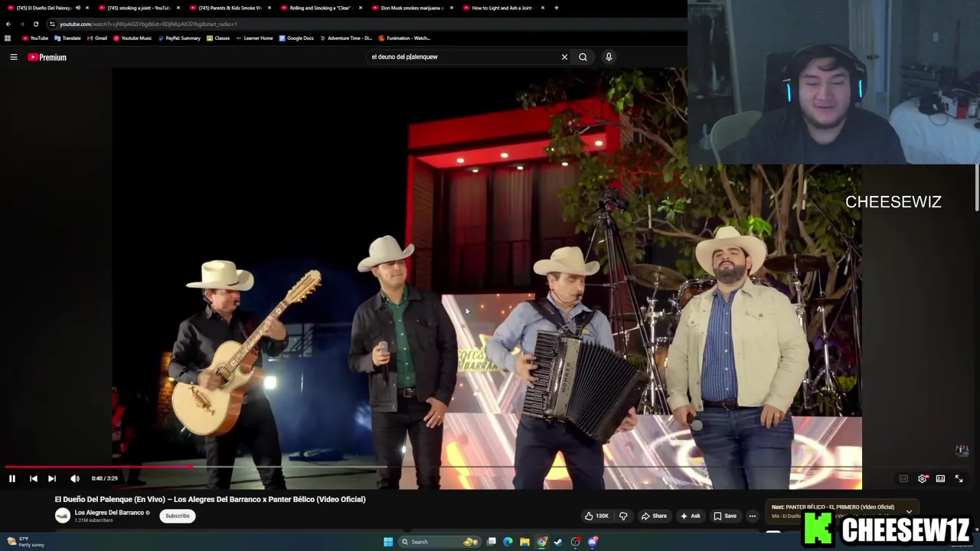980x551 pixels.
Task: Reload the current page
Action: point(35,24)
